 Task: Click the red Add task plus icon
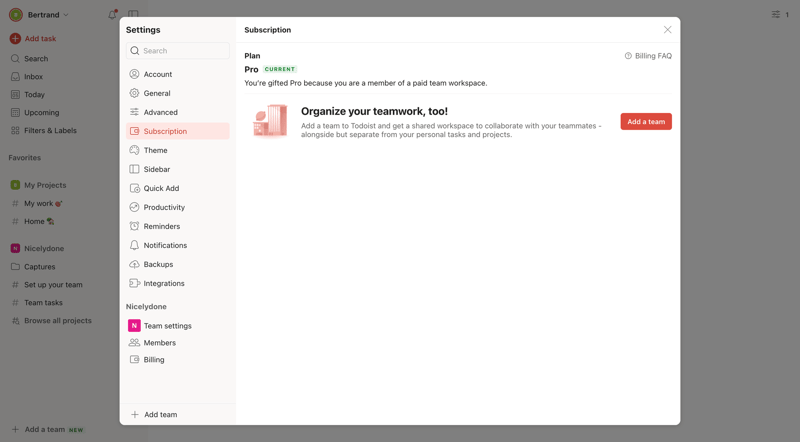pos(15,38)
